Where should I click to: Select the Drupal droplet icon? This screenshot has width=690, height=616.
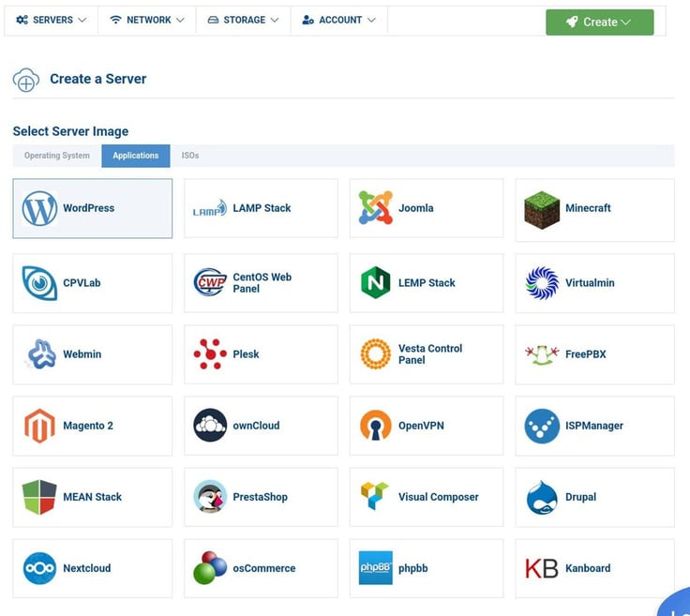click(x=542, y=498)
